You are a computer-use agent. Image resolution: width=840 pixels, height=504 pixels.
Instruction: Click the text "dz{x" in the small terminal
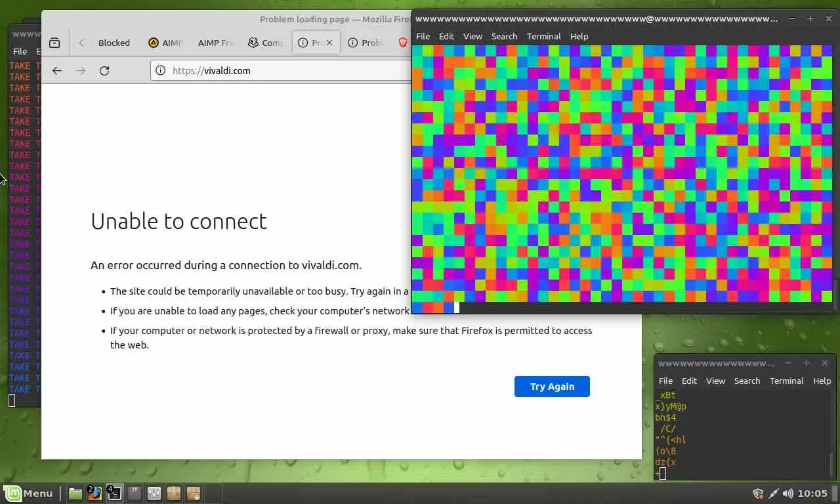[665, 462]
